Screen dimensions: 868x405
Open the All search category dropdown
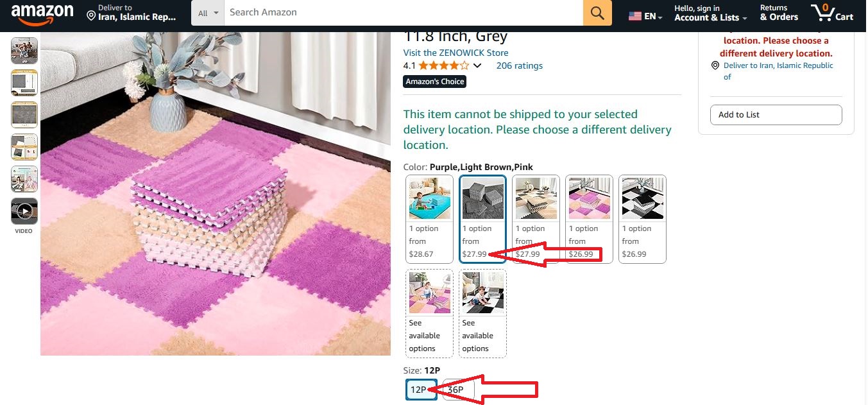208,13
